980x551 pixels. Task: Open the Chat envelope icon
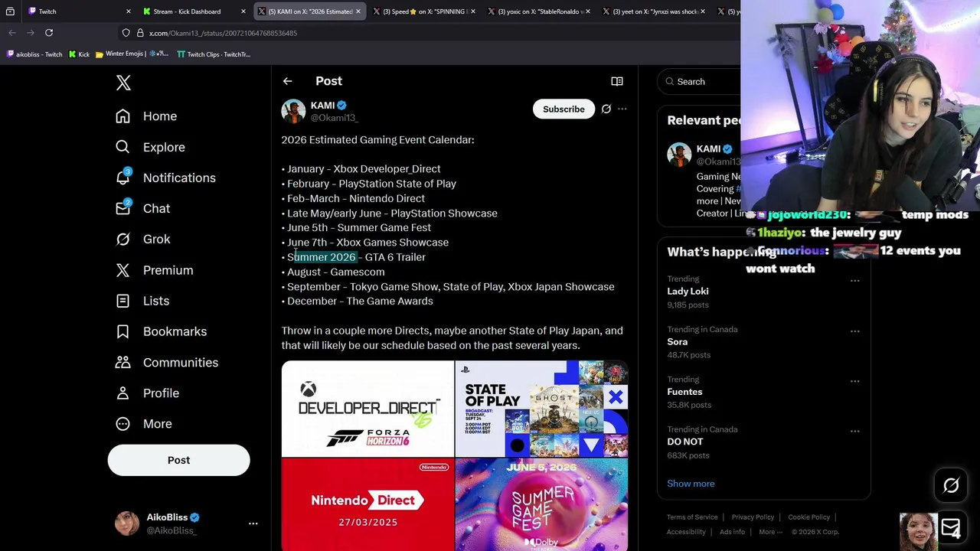[122, 208]
